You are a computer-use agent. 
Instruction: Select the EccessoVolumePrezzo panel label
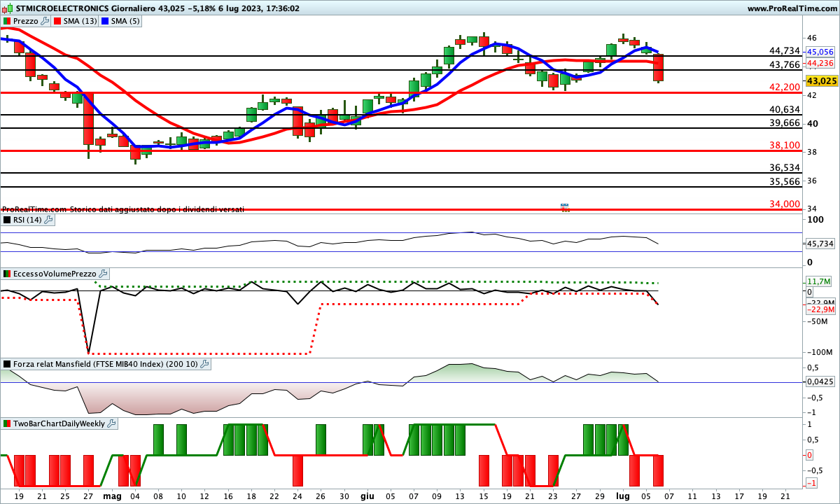[54, 274]
